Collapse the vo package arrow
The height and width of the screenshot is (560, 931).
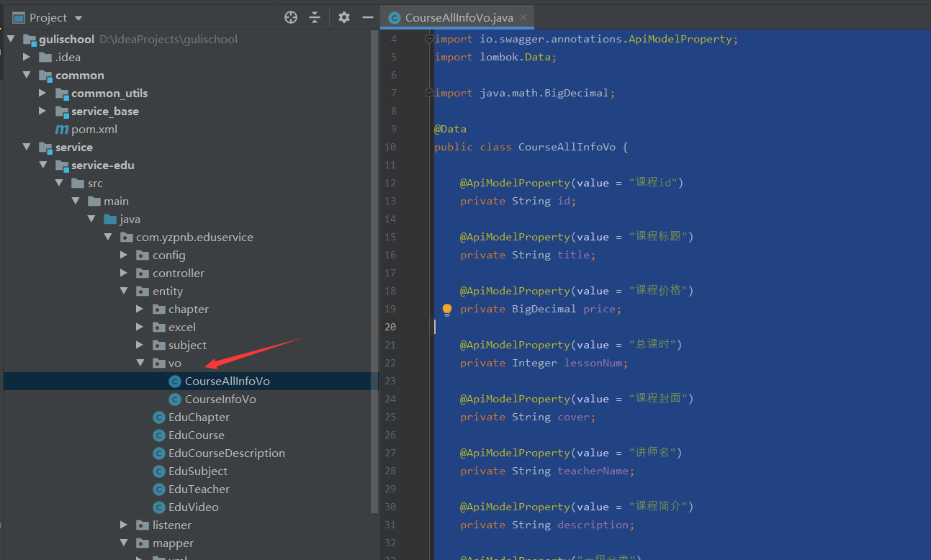click(x=140, y=363)
